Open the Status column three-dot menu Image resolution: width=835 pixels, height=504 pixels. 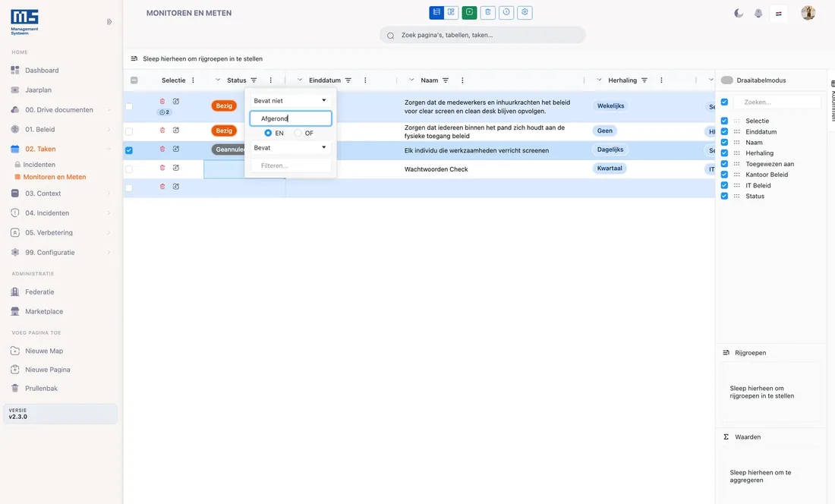click(x=270, y=80)
